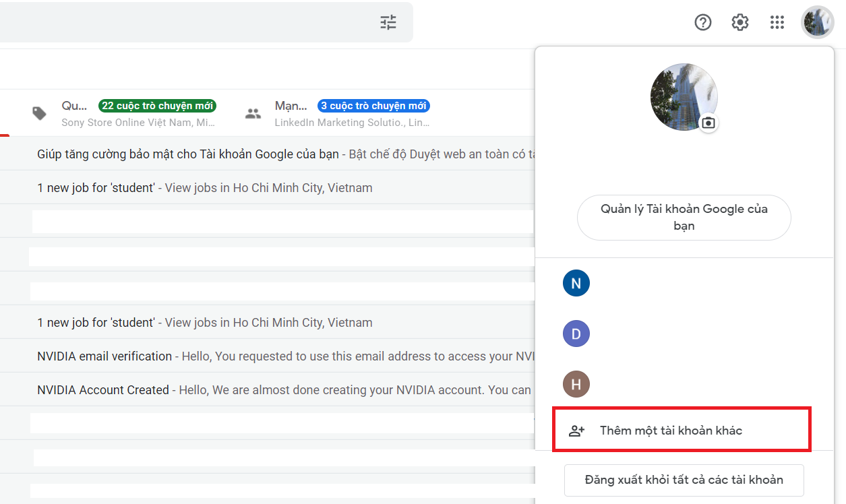Select the account with the D avatar
Screen dimensions: 846x504
(576, 333)
